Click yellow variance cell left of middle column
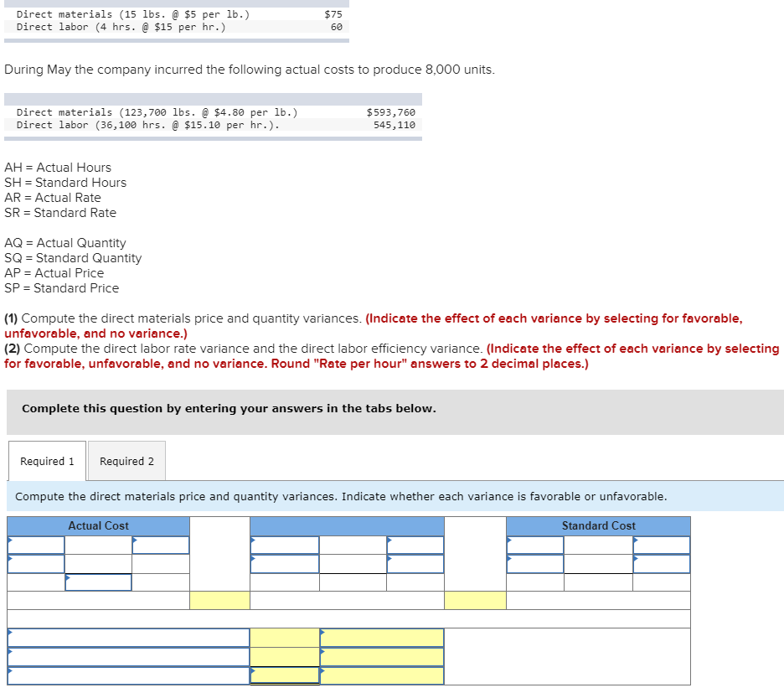This screenshot has height=693, width=784. pos(219,600)
